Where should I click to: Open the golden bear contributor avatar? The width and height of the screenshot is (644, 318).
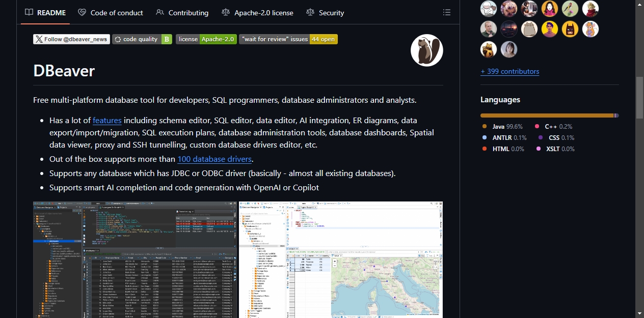pyautogui.click(x=489, y=49)
